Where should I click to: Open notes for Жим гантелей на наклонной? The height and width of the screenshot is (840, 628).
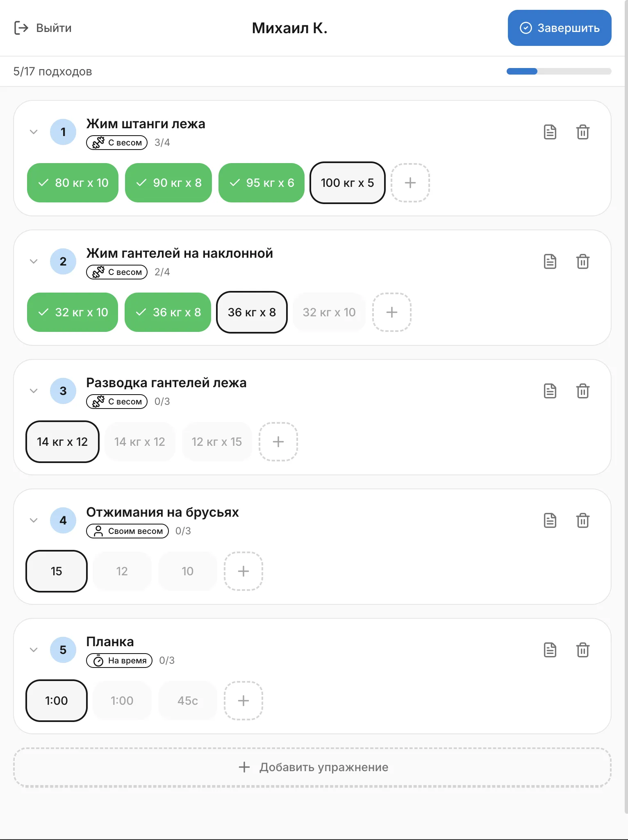549,261
